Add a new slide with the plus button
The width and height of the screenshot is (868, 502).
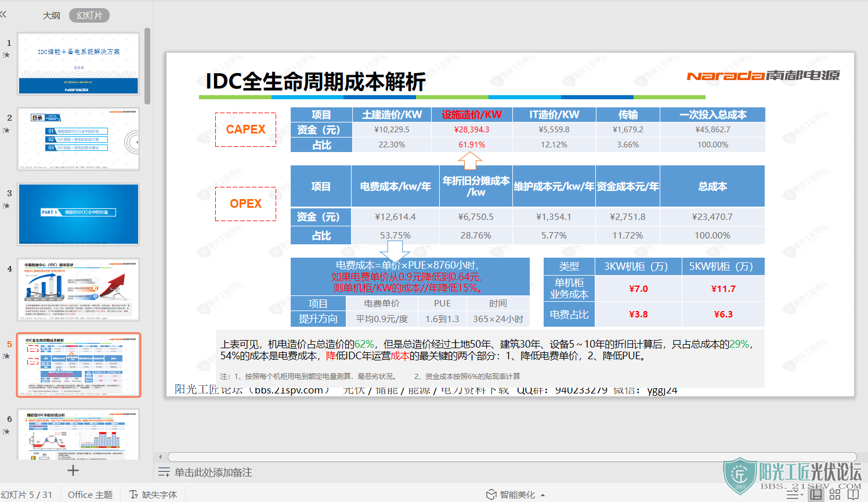pos(73,471)
